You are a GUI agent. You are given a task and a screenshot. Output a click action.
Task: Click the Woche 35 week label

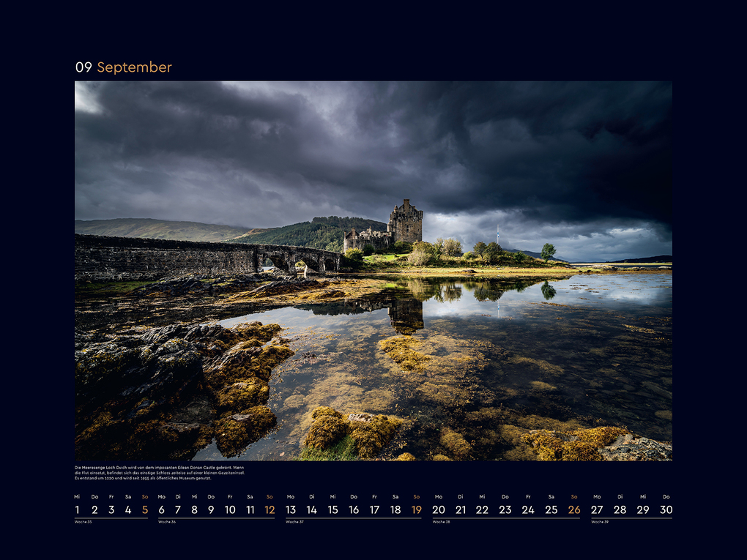coord(82,521)
